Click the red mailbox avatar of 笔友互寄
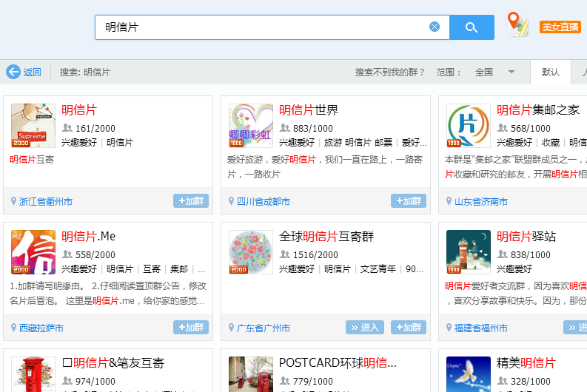Screen dimensions: 587x392 (33, 374)
